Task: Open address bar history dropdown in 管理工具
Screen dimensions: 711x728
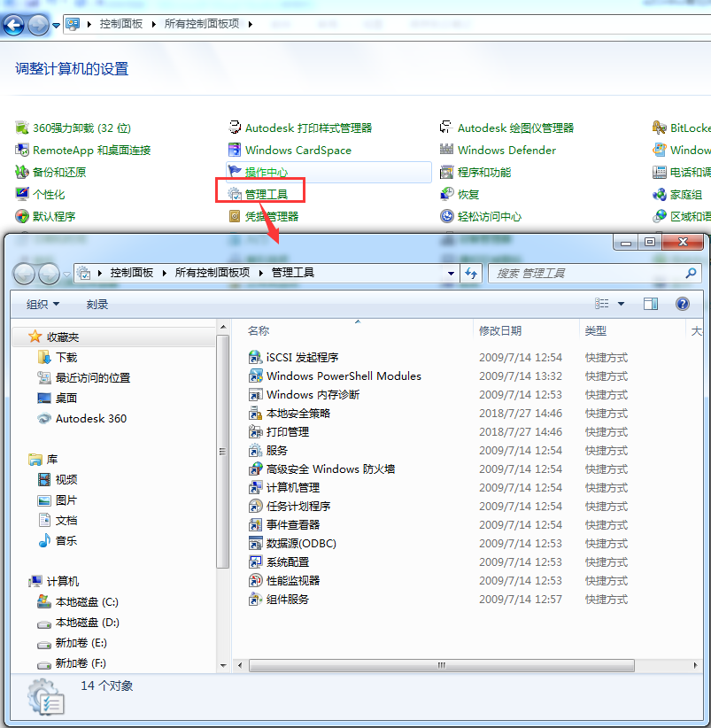Action: tap(451, 273)
